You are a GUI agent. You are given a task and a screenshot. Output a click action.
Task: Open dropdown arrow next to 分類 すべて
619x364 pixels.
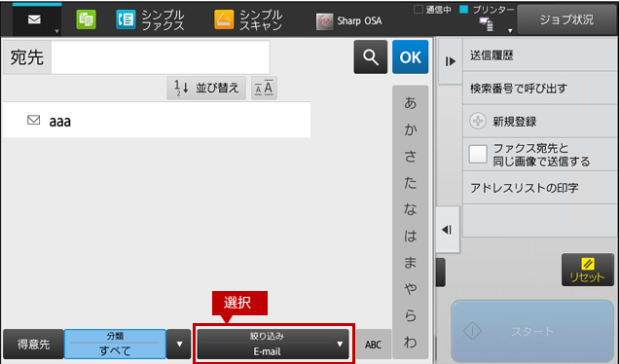point(179,344)
